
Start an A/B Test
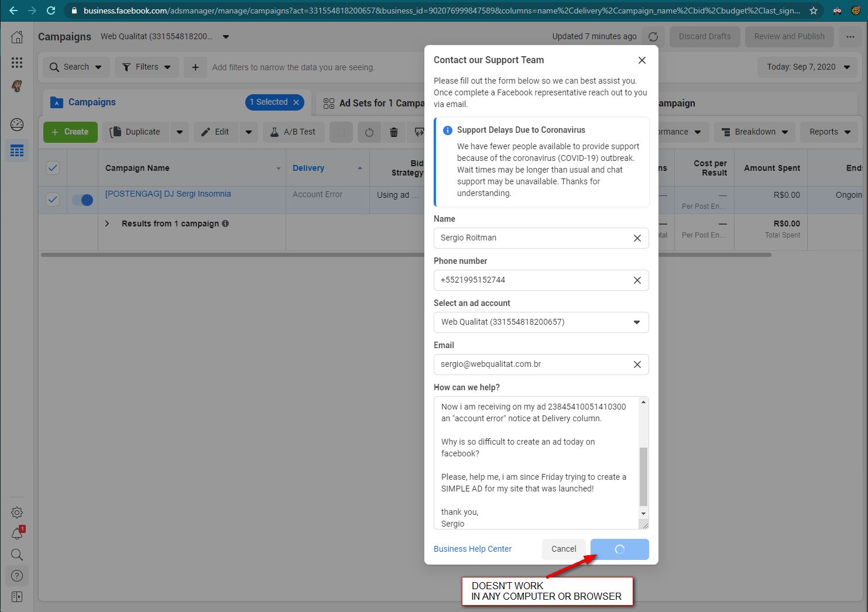(294, 132)
